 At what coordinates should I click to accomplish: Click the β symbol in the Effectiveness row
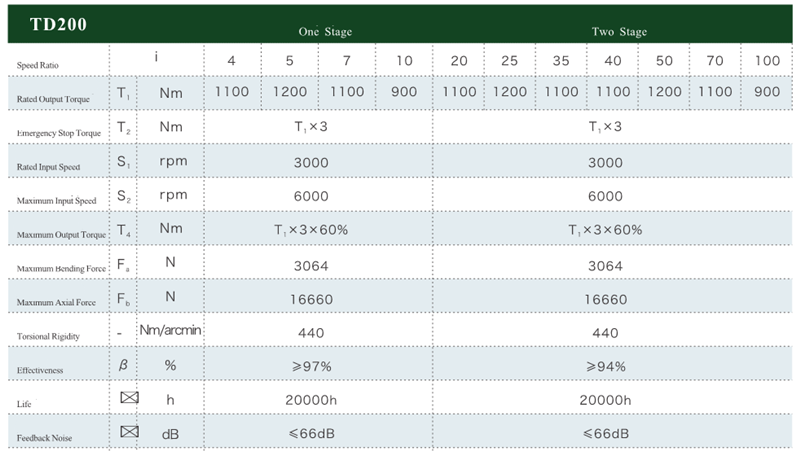point(123,365)
